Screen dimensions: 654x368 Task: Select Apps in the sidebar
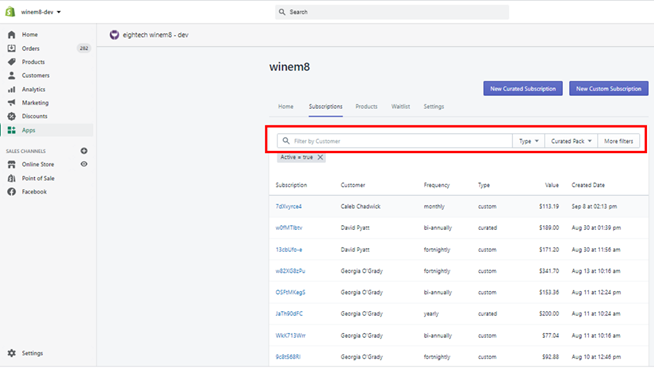pyautogui.click(x=29, y=130)
